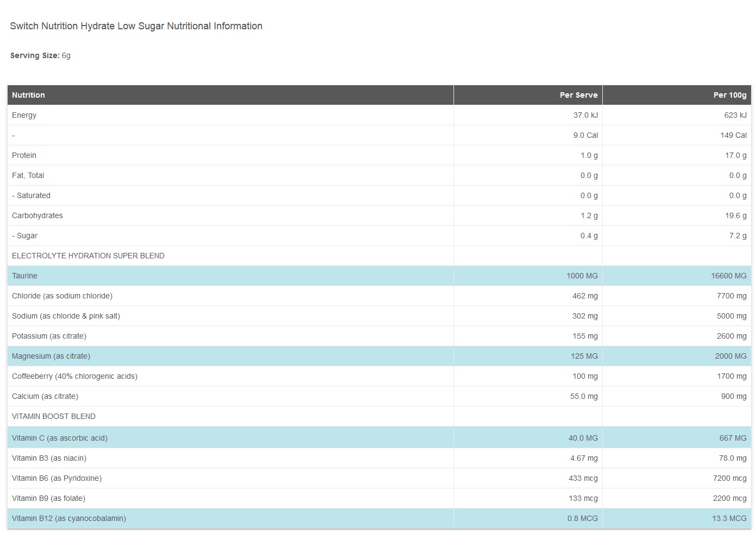
Task: Select highlighted 'Magnesium (as citrate)' label
Action: [51, 356]
